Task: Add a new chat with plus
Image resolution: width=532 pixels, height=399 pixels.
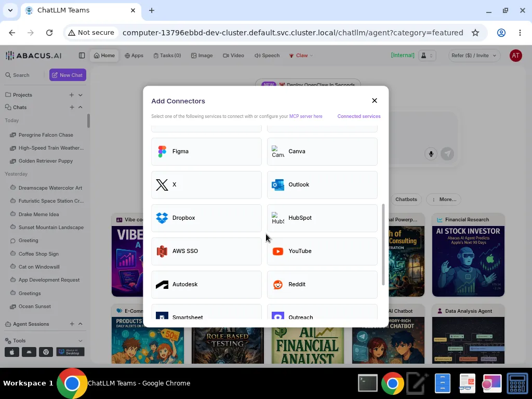Action: click(x=72, y=107)
